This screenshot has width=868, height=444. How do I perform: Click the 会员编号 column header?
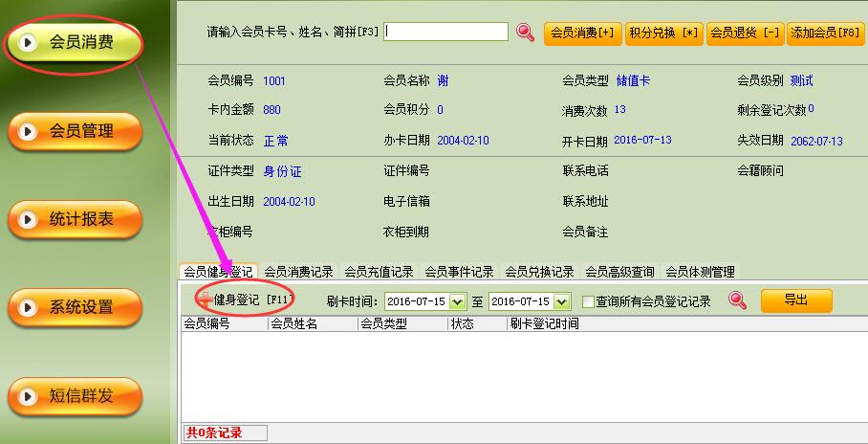[x=225, y=323]
